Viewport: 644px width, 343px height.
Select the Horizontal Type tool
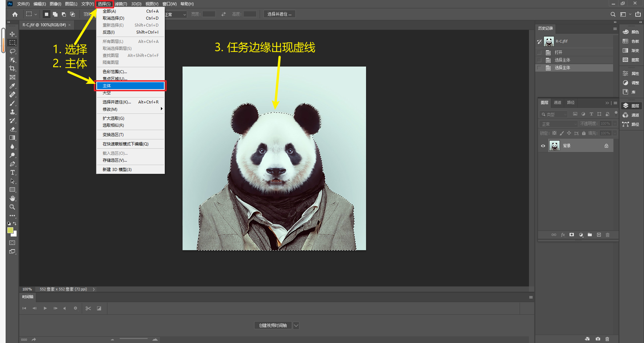12,172
